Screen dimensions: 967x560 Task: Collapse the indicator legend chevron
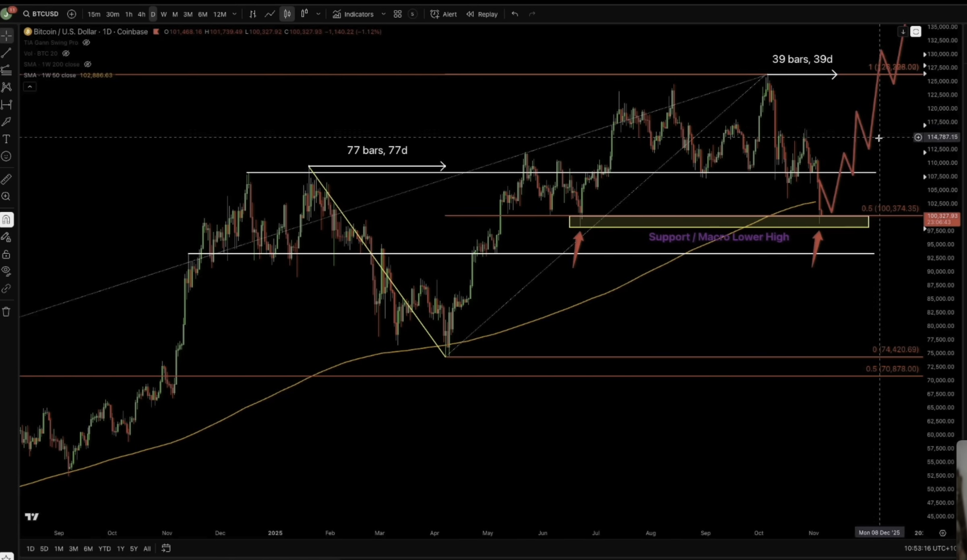point(30,87)
